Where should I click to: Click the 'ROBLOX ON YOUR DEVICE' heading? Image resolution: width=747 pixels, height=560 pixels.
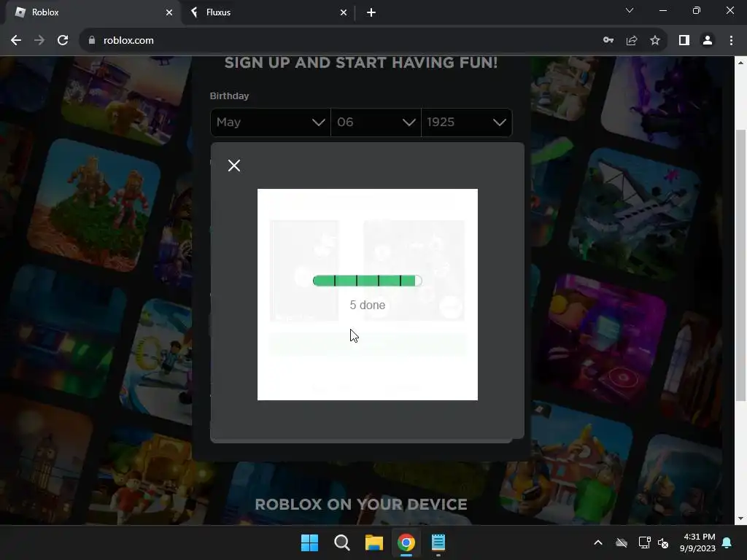click(361, 505)
